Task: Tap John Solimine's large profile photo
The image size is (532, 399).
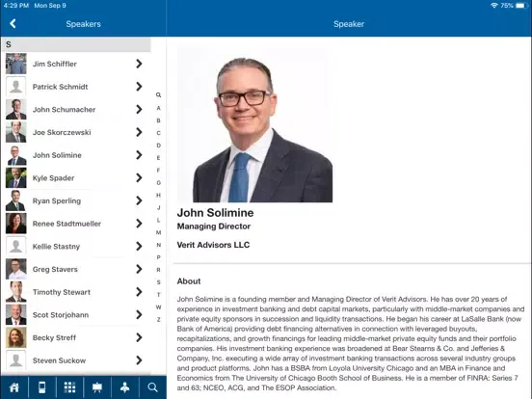Action: (254, 125)
